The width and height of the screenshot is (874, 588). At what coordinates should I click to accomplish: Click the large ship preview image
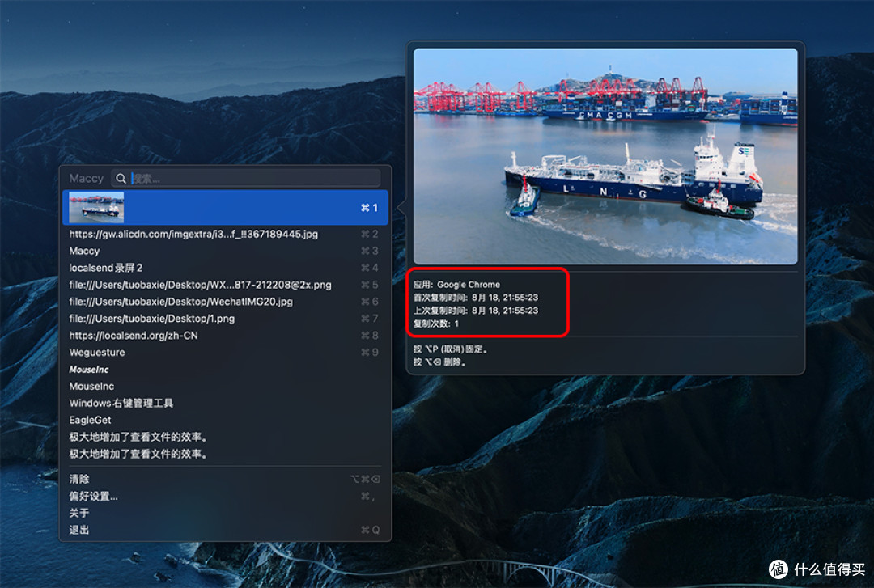[605, 156]
